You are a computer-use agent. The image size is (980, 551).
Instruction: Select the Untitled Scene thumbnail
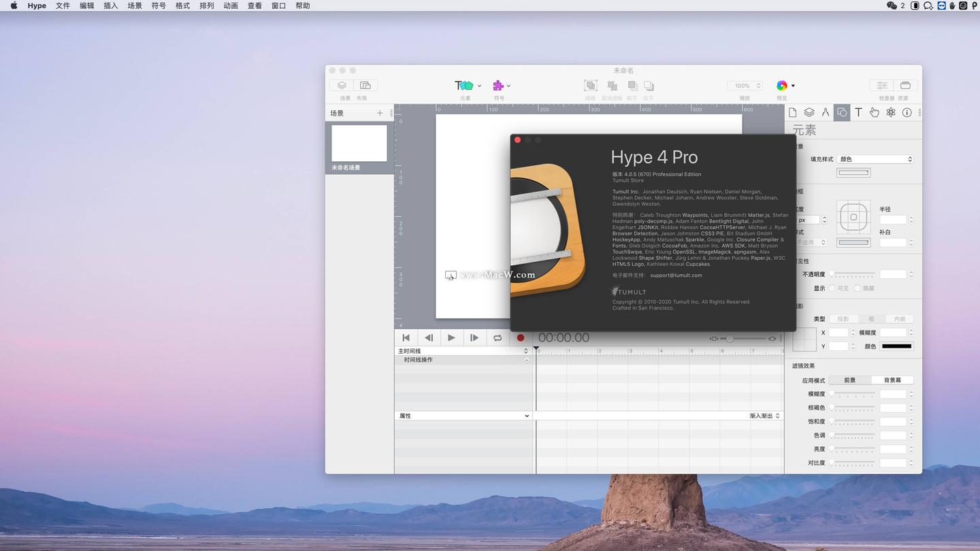(x=359, y=143)
